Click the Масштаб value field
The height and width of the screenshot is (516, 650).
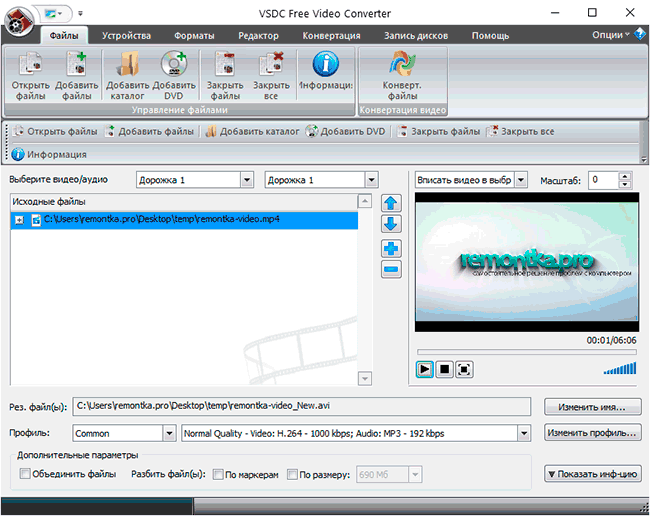pos(604,180)
